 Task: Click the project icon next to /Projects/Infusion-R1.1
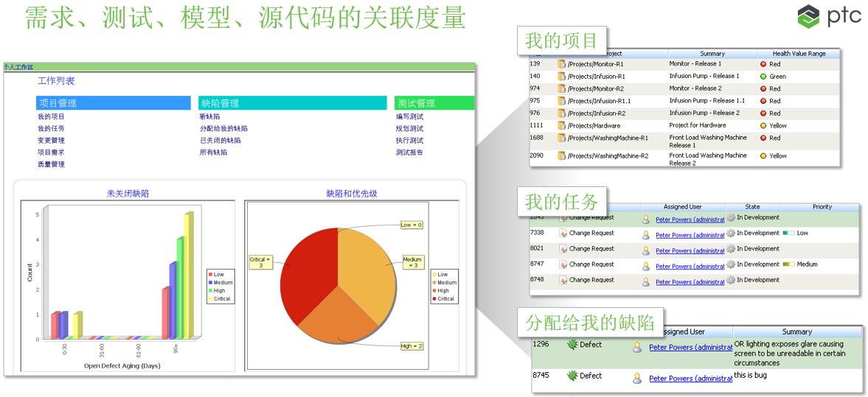561,101
